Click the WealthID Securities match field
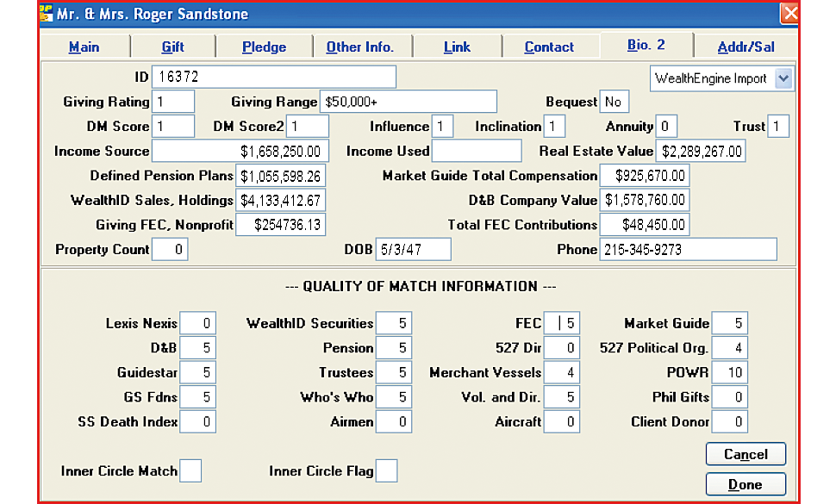 [x=394, y=323]
